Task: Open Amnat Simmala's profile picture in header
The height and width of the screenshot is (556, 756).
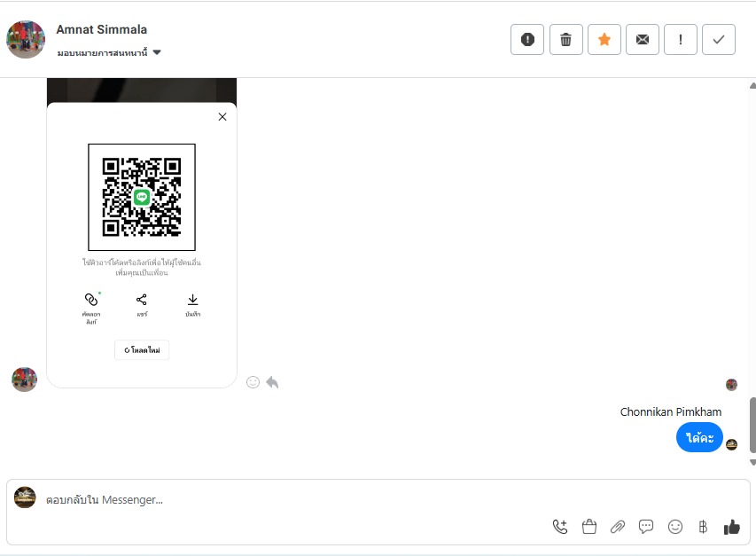Action: click(26, 40)
